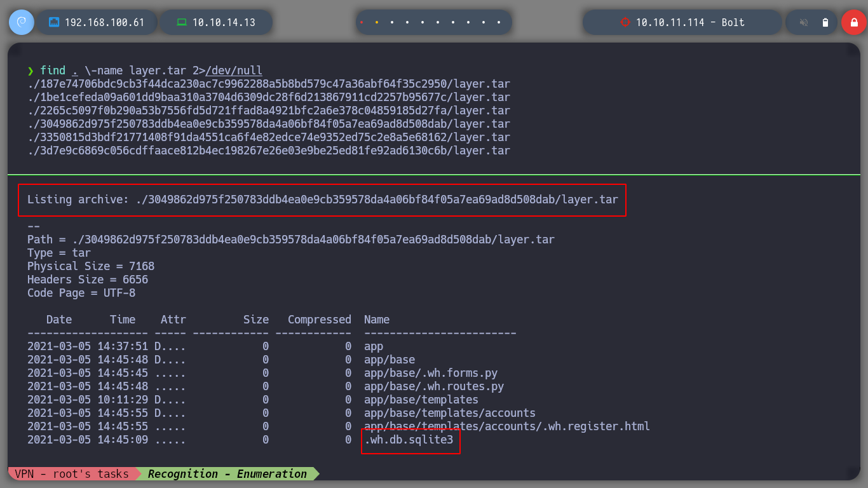This screenshot has width=868, height=488.
Task: Click the Size column header
Action: tap(256, 320)
